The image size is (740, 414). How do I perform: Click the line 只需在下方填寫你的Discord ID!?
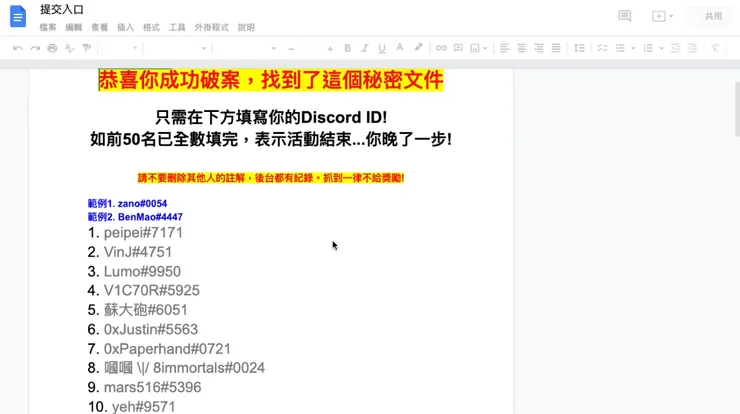point(271,117)
